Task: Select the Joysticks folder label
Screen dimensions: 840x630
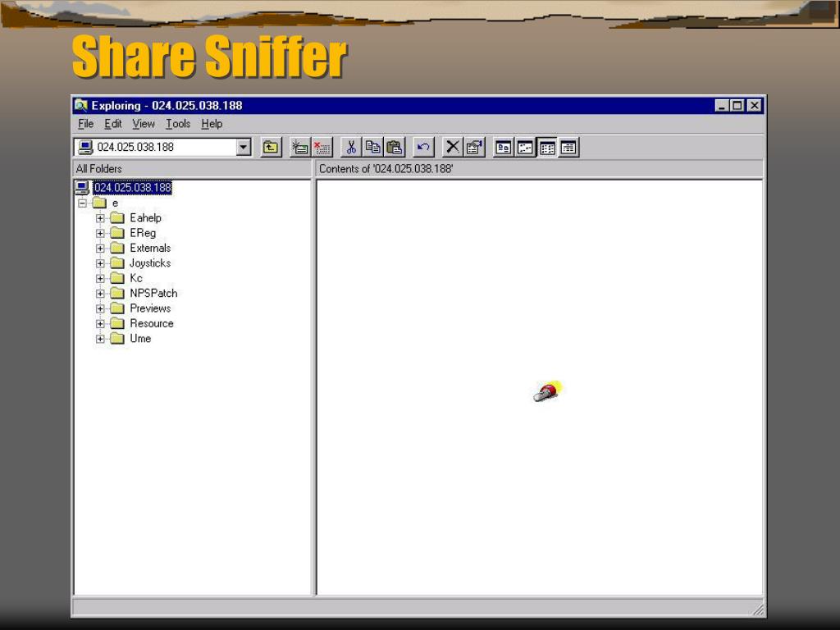Action: (x=150, y=263)
